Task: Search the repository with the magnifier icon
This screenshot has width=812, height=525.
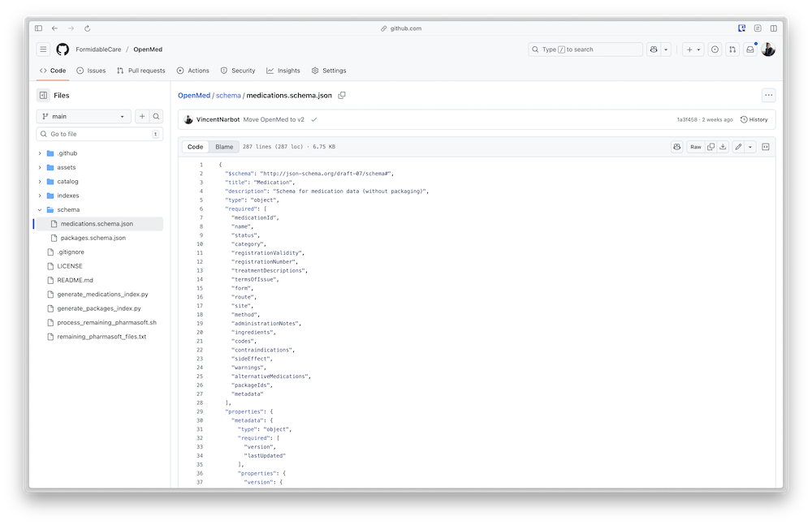Action: tap(156, 115)
